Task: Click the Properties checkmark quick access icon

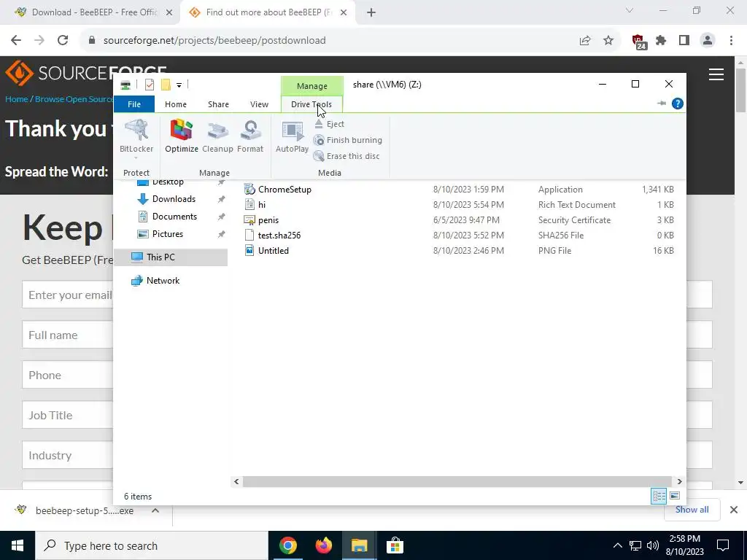Action: point(150,85)
